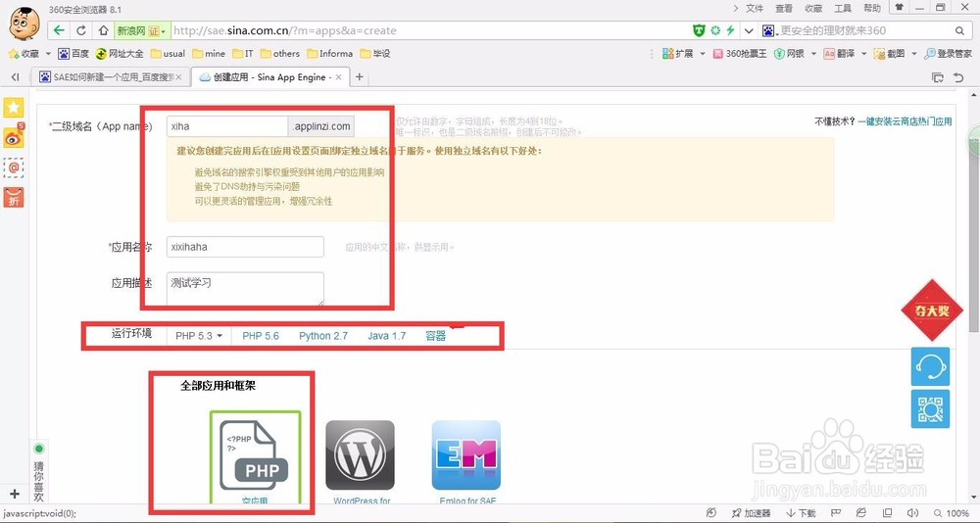Select the Emlog for SAE thumbnail
This screenshot has height=523, width=980.
(466, 454)
